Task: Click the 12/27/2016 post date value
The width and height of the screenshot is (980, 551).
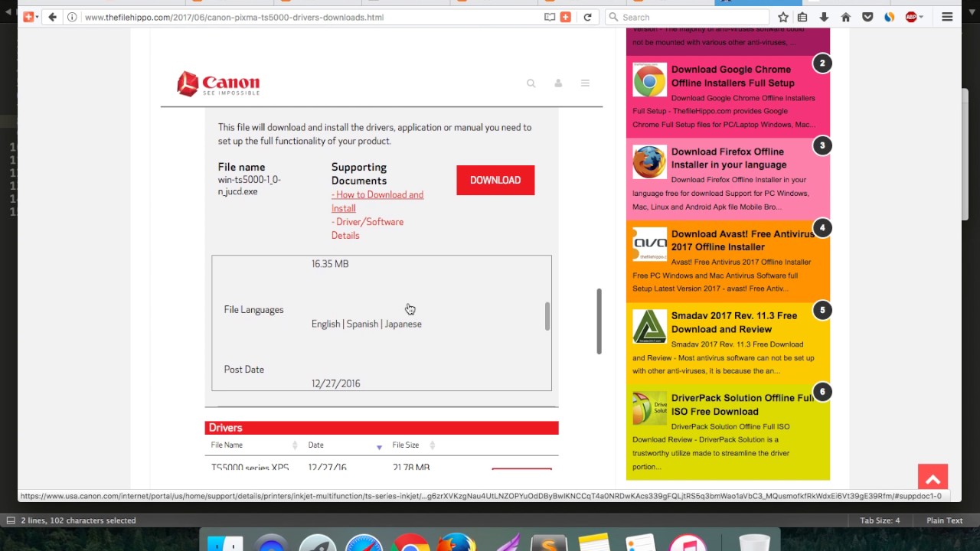Action: pos(335,383)
